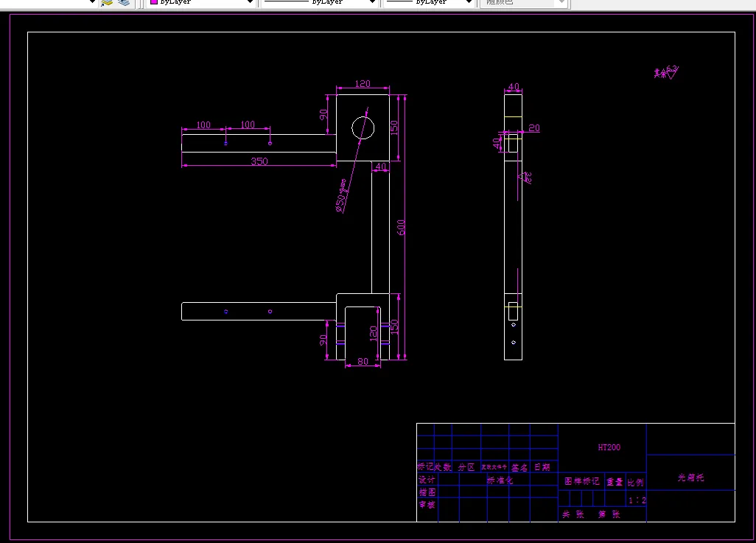Select the 600 vertical dimension text
This screenshot has height=543, width=756.
[x=401, y=228]
